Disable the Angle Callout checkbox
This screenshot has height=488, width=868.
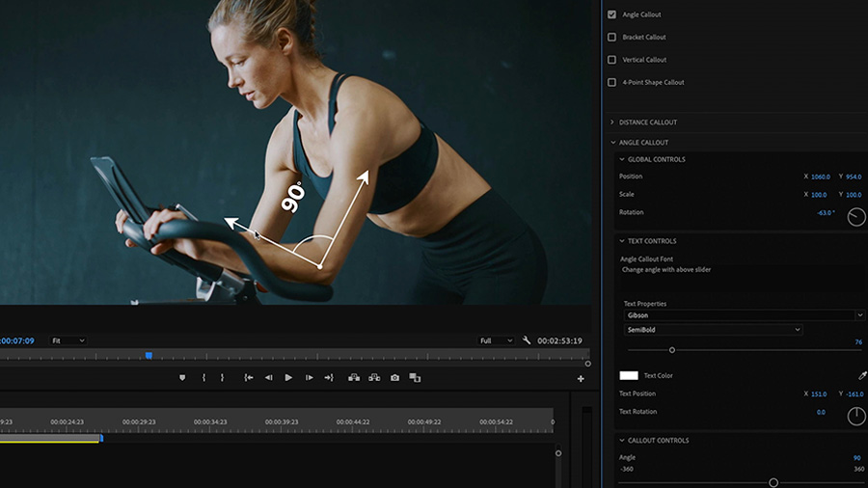pyautogui.click(x=611, y=14)
